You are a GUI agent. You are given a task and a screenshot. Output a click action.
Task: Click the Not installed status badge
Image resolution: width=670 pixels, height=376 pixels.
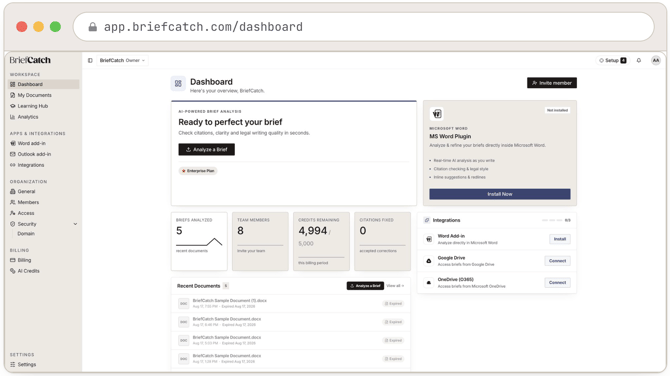point(558,110)
